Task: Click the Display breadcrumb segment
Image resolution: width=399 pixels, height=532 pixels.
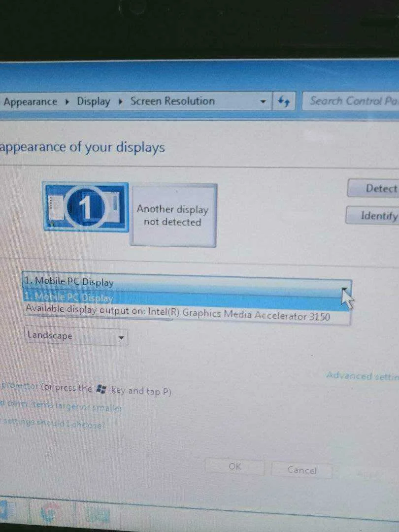Action: tap(93, 101)
